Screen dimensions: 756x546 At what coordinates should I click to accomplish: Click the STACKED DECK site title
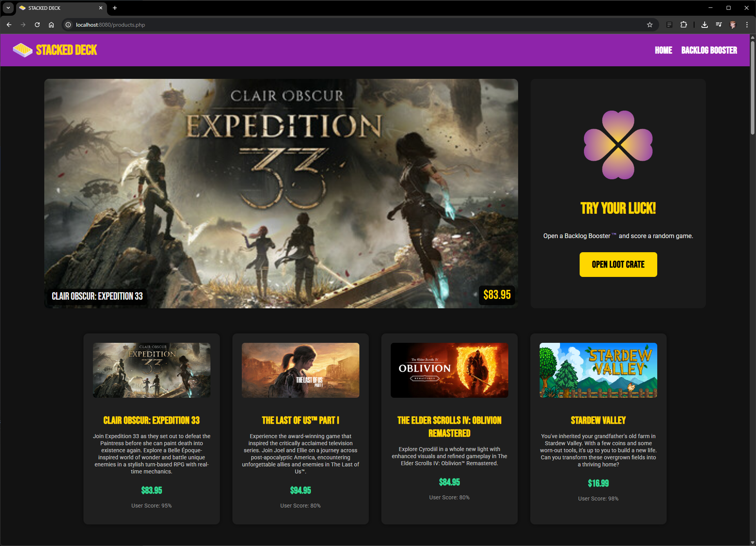pos(66,50)
